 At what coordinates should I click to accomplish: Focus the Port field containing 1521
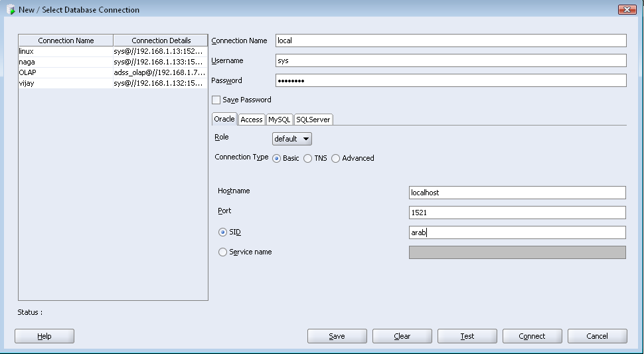click(x=517, y=213)
